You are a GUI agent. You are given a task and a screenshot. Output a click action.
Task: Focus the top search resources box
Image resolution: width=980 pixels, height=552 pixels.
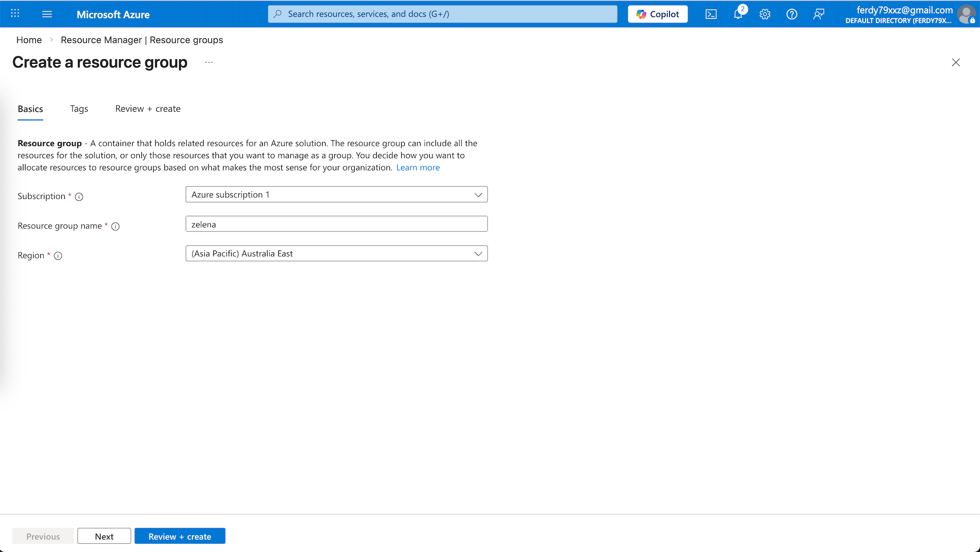[442, 14]
